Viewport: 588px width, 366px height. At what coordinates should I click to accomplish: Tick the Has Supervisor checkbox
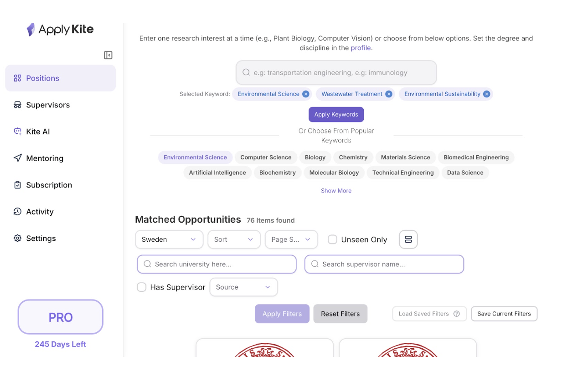tap(142, 287)
